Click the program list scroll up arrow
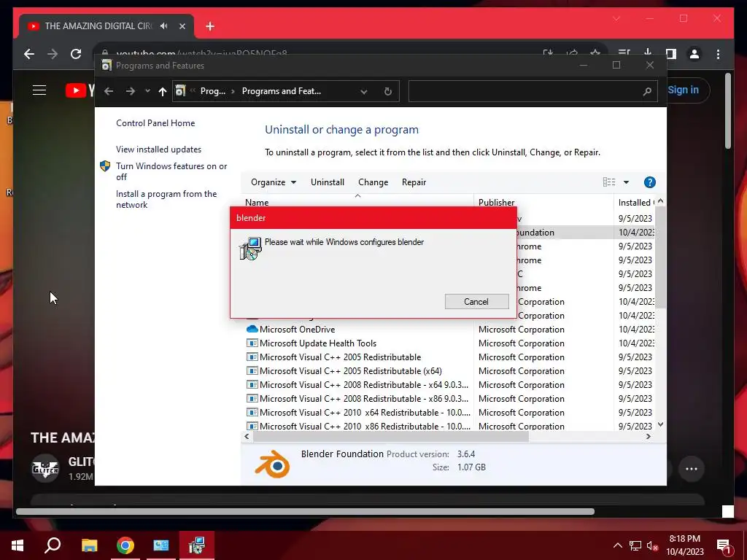This screenshot has height=560, width=747. [x=660, y=201]
